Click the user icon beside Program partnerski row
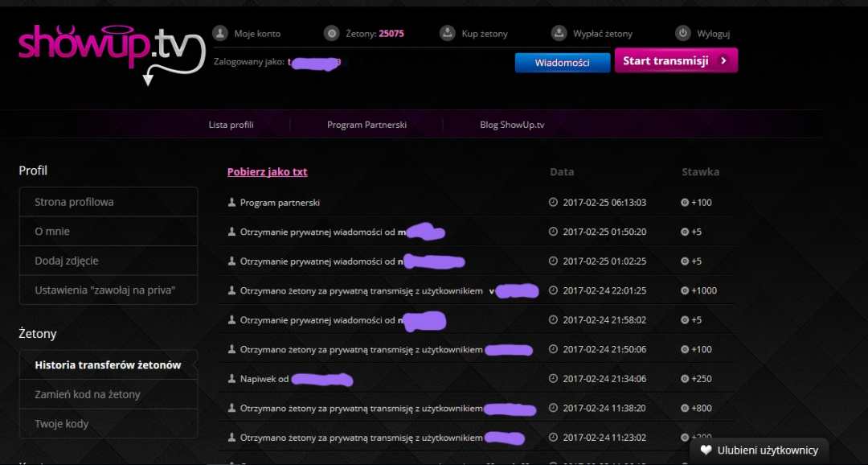Image resolution: width=868 pixels, height=465 pixels. click(232, 203)
